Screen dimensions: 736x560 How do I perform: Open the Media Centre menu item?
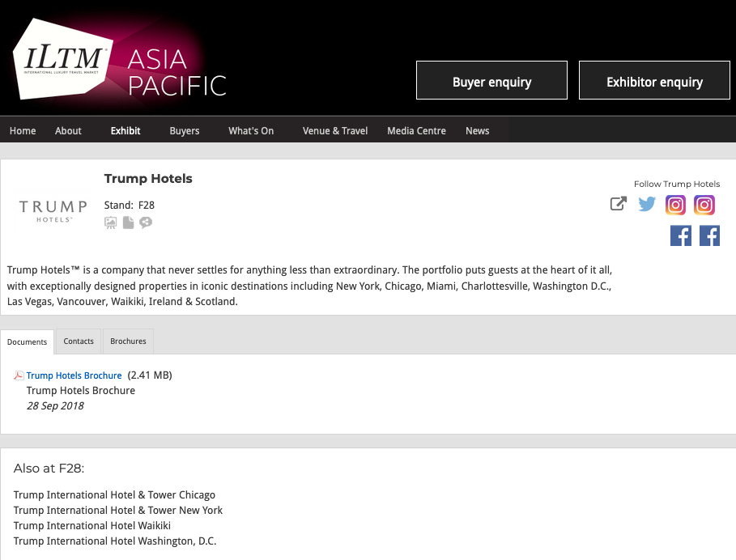pyautogui.click(x=416, y=131)
